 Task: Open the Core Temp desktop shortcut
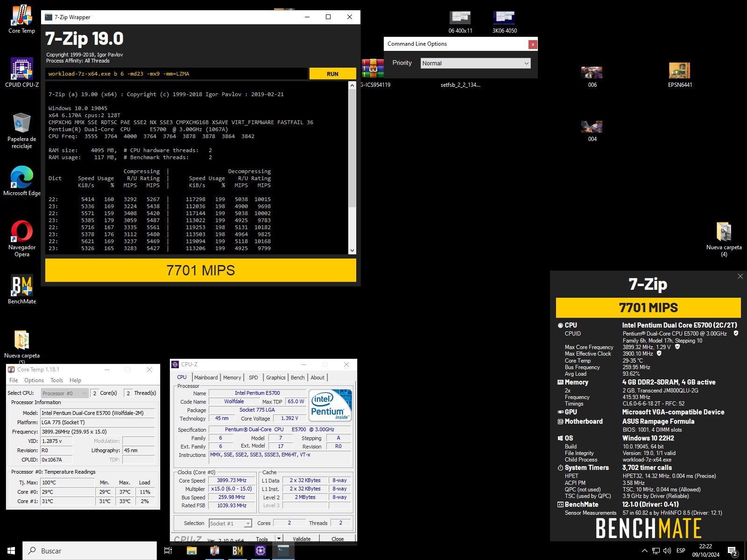click(x=22, y=20)
